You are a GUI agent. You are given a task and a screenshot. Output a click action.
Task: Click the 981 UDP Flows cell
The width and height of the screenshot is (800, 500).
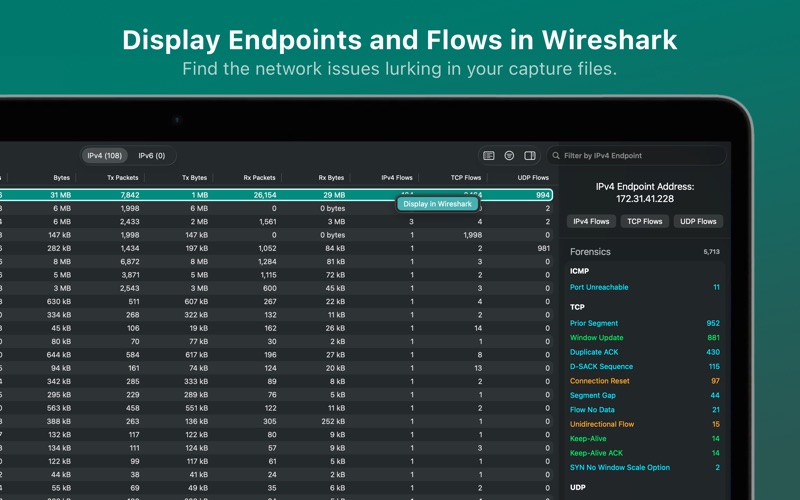tap(544, 248)
